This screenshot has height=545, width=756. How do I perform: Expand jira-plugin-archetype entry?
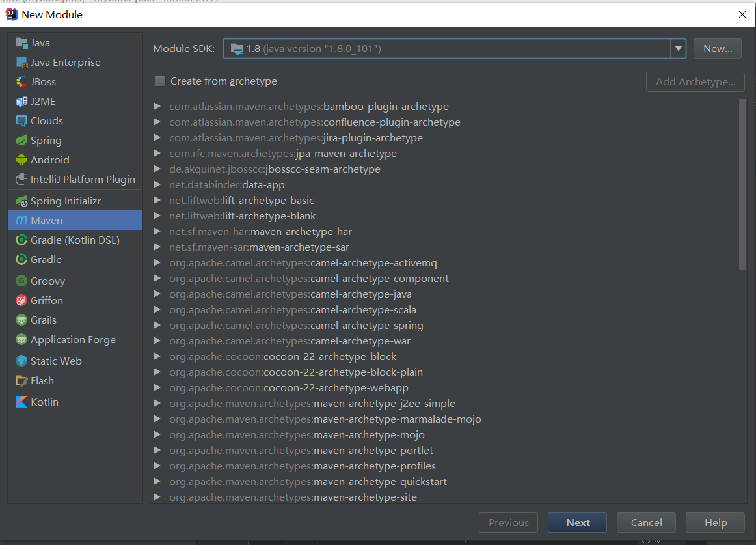coord(157,137)
